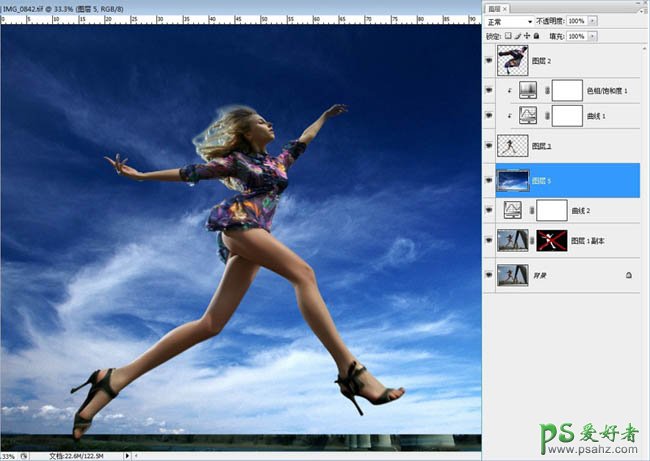Toggle visibility of 图层 5 layer
The width and height of the screenshot is (650, 461).
coord(489,179)
